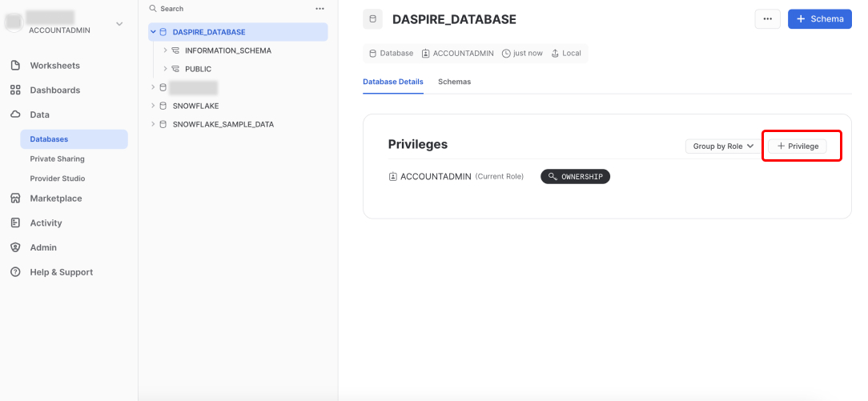
Task: Open the ACCOUNTADMIN account switcher chevron
Action: [x=119, y=24]
